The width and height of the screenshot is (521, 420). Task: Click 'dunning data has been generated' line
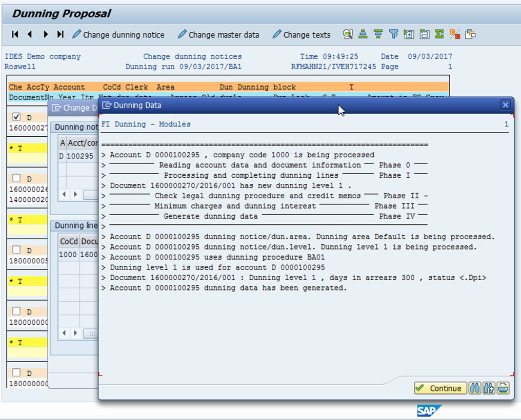(224, 288)
